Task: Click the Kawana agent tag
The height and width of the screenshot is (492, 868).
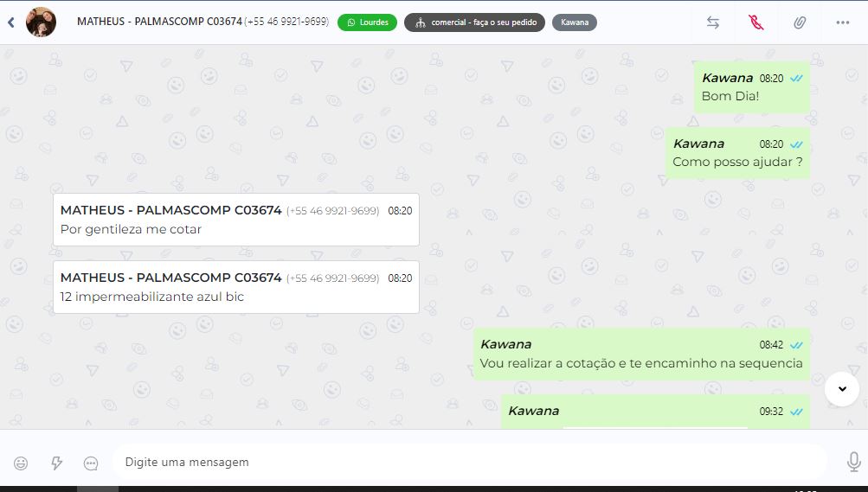Action: (x=574, y=22)
